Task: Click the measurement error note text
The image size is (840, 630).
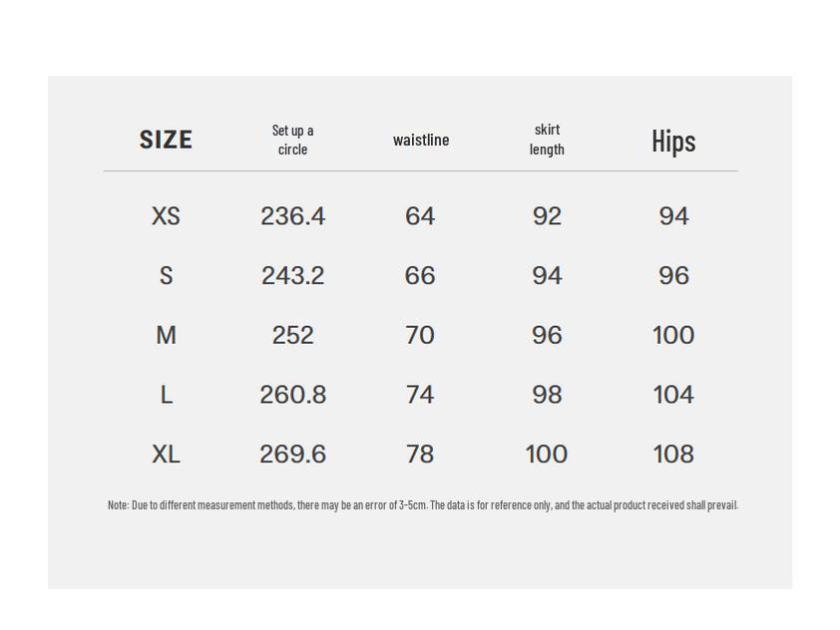Action: click(423, 505)
